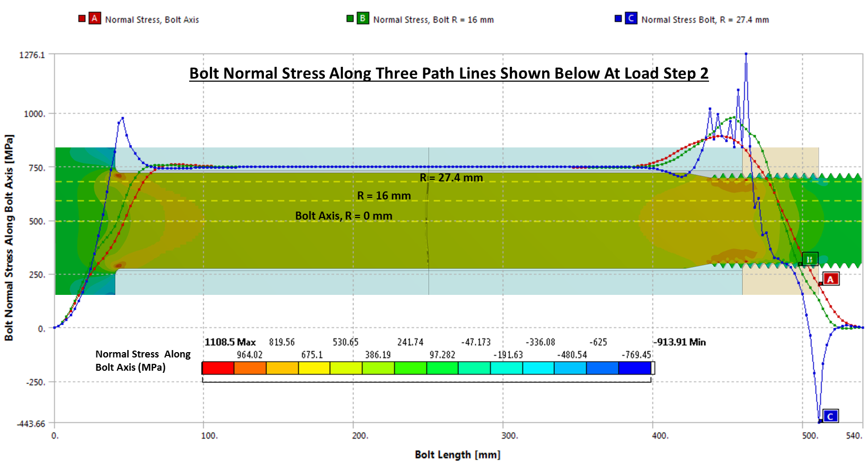Select the green B marker on the curve
Screen dimensions: 868x463
pyautogui.click(x=810, y=259)
